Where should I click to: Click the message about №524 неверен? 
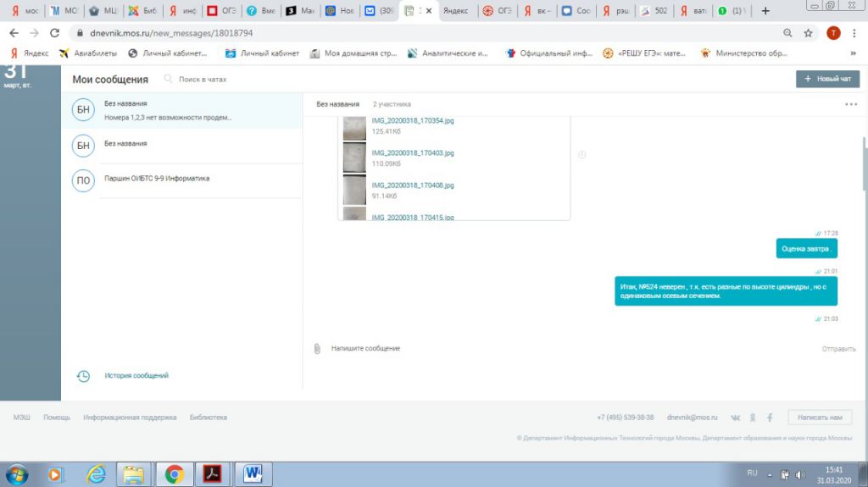click(x=726, y=291)
